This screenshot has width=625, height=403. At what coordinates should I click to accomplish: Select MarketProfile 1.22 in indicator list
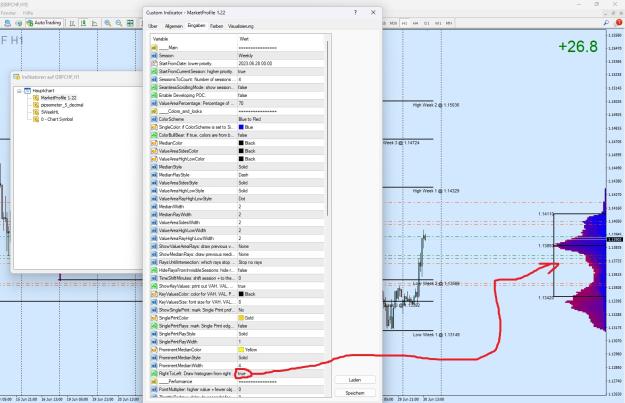tap(58, 98)
